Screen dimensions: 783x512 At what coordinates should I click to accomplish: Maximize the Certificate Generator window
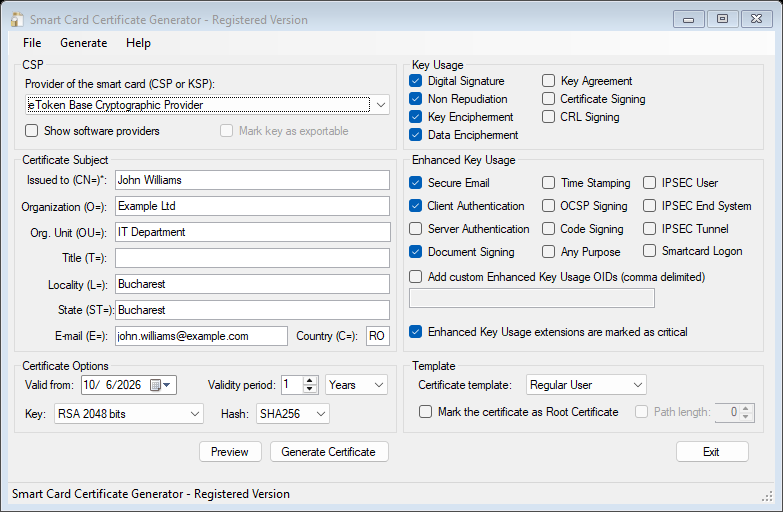pos(722,19)
